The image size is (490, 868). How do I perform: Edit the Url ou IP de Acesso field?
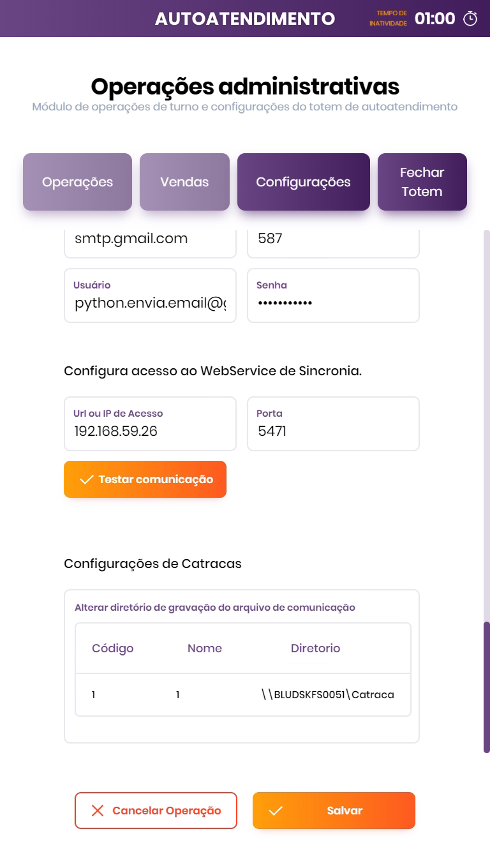[x=150, y=431]
